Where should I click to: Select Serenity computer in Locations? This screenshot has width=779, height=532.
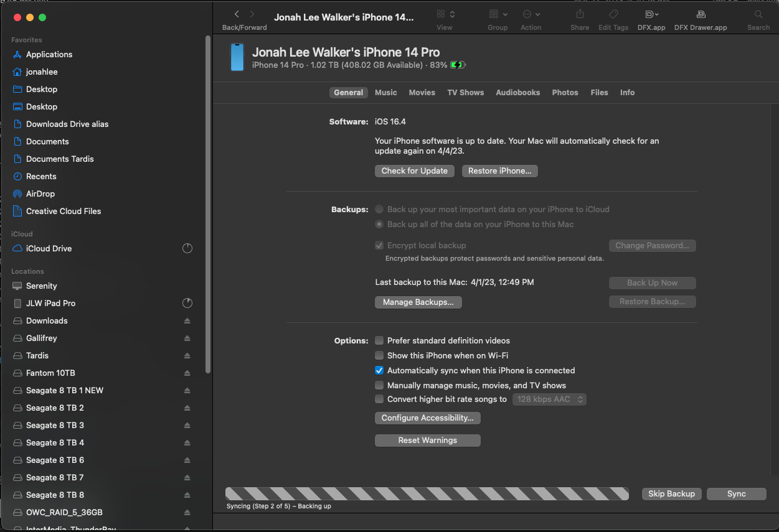[x=42, y=286]
